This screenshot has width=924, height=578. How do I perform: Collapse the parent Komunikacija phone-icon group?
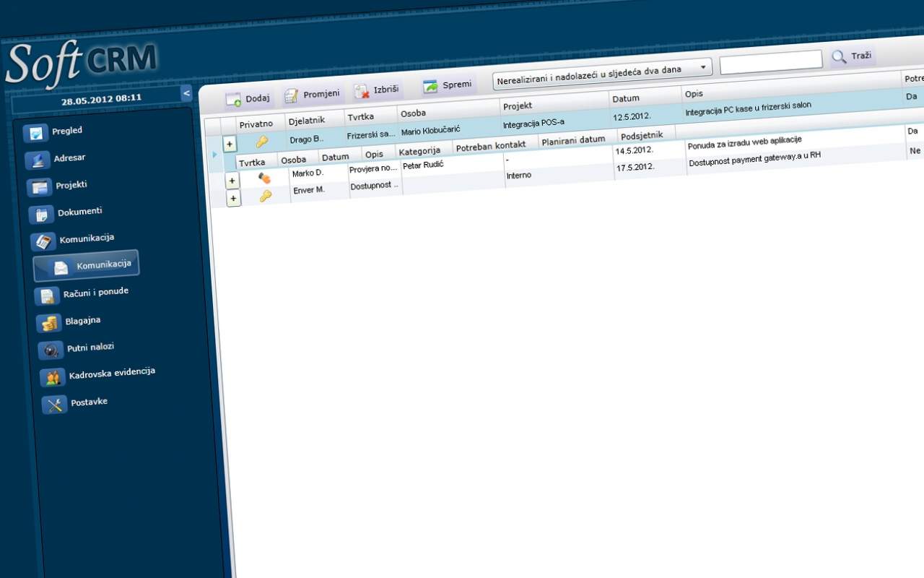pyautogui.click(x=72, y=239)
